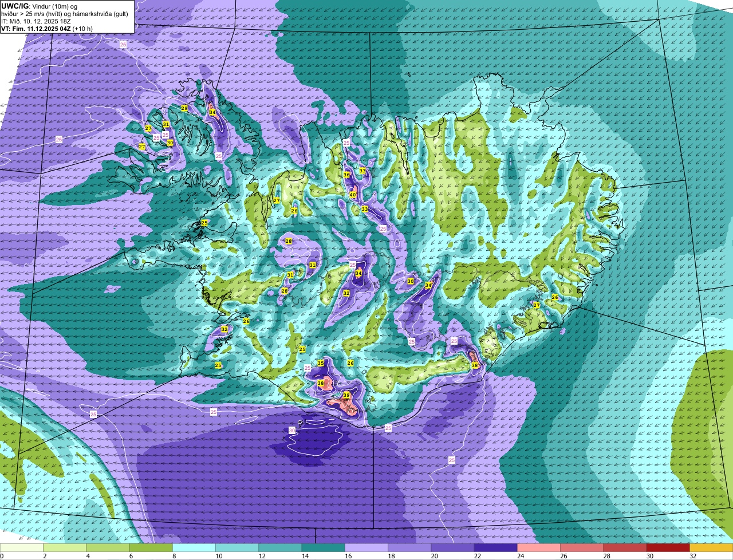The width and height of the screenshot is (733, 560).
Task: Click the yellow '40' peak gust label
Action: [x=353, y=195]
